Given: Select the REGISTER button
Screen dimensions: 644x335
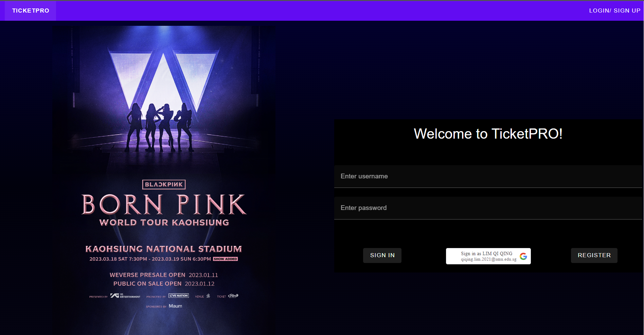Looking at the screenshot, I should [594, 255].
